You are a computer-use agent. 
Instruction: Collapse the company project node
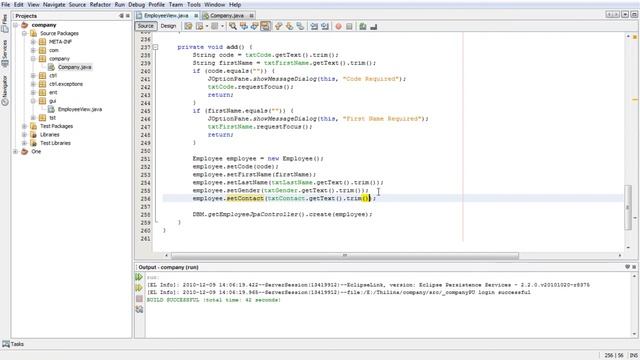coord(16,25)
